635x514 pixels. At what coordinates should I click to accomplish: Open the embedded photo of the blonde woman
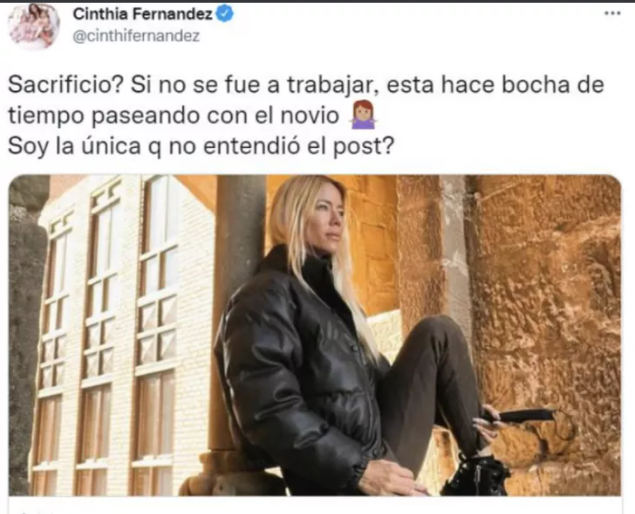tap(315, 335)
